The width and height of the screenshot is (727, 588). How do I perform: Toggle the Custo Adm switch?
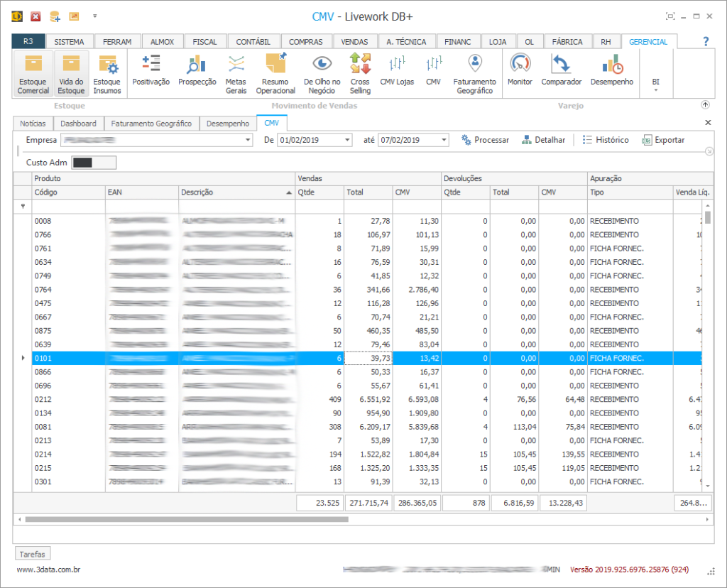[94, 163]
